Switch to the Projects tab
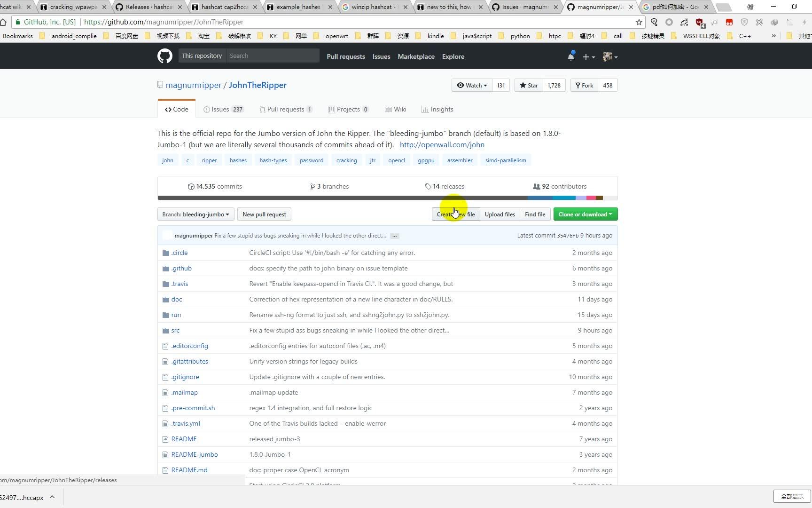This screenshot has width=812, height=508. tap(348, 109)
